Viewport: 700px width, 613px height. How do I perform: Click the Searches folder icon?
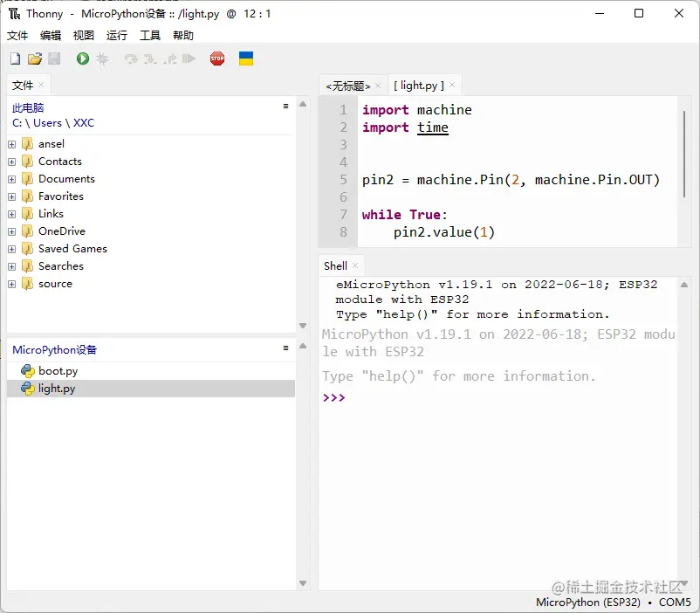click(x=27, y=266)
